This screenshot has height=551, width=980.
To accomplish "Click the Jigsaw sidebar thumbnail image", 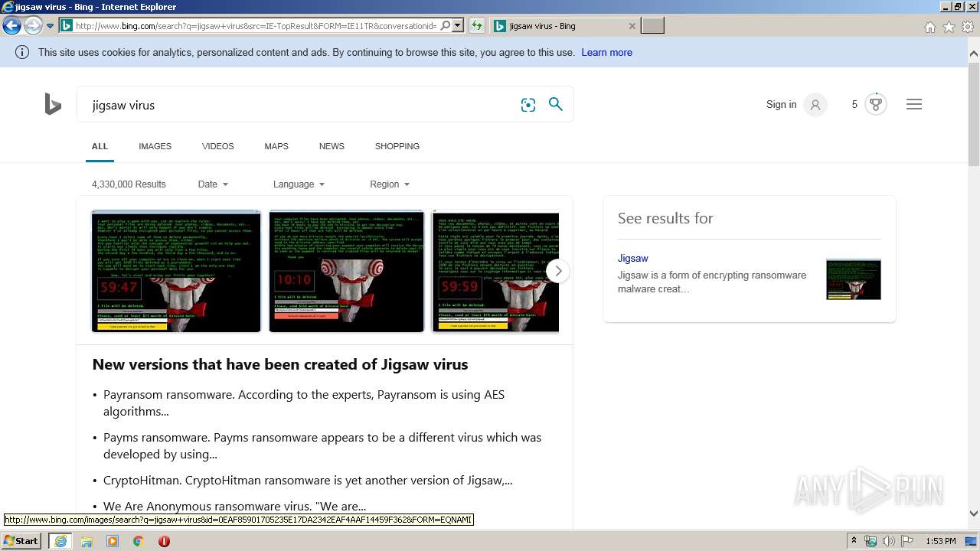I will [854, 279].
